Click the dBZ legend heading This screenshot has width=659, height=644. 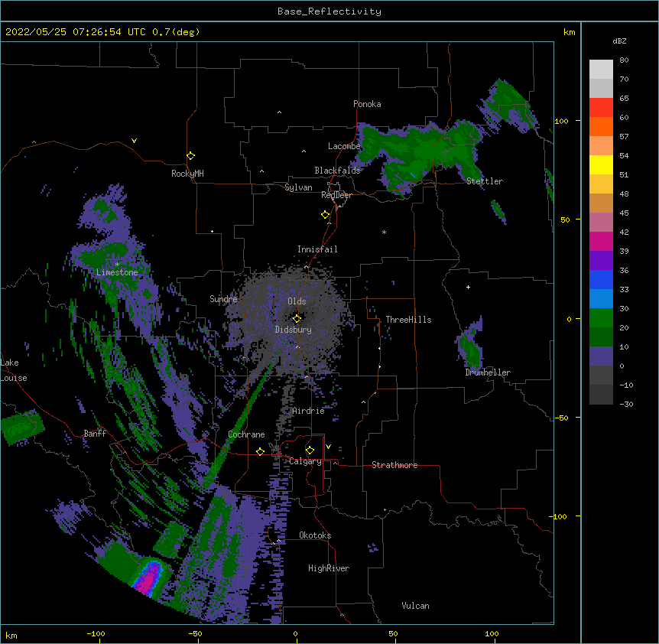coord(619,41)
